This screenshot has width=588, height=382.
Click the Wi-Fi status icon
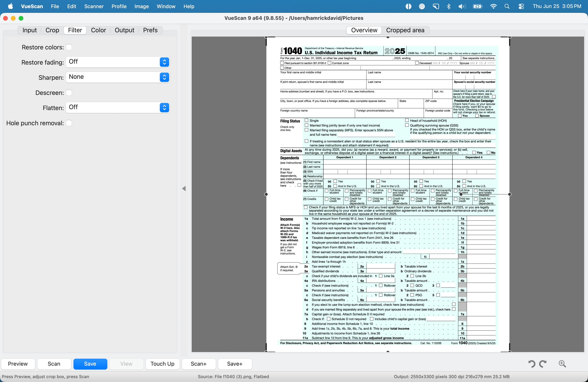coord(493,6)
